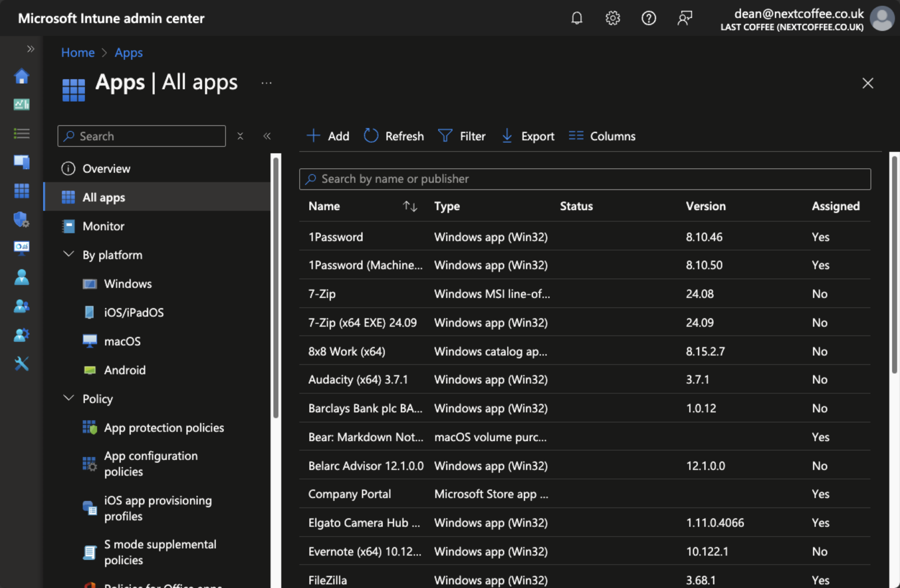Open Tenant administration icon in left rail

pyautogui.click(x=22, y=335)
